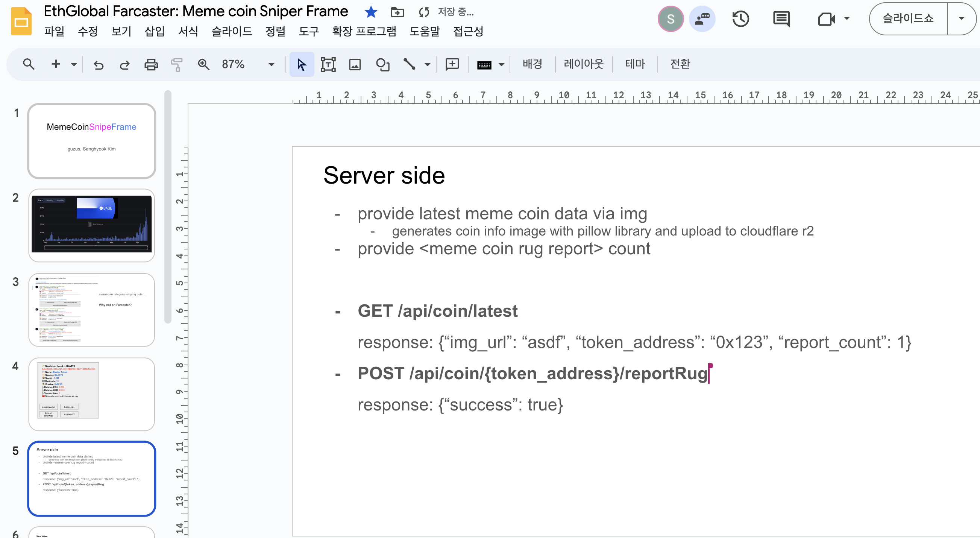Start the presentation with 슬라이드쇼 button
Viewport: 980px width, 538px height.
click(x=908, y=18)
